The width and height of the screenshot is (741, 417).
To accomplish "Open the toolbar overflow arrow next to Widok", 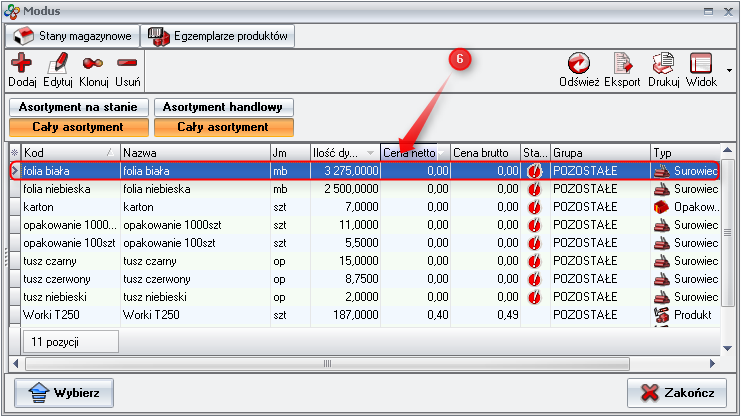I will pyautogui.click(x=729, y=70).
